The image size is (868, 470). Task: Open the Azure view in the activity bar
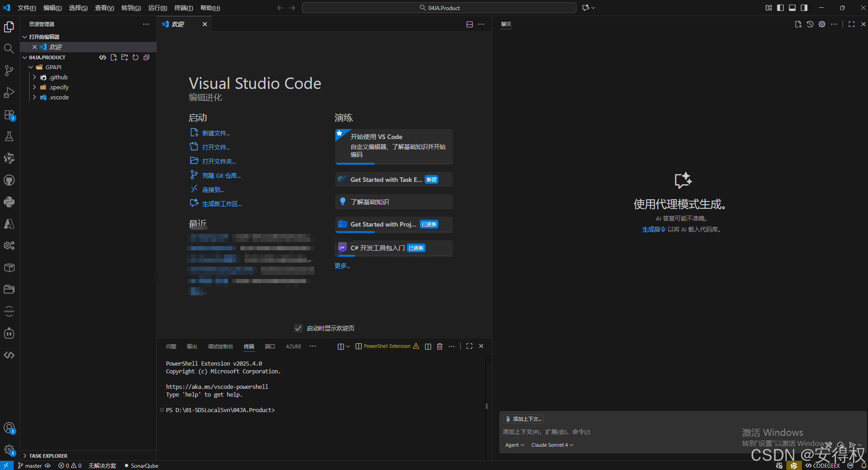click(9, 224)
